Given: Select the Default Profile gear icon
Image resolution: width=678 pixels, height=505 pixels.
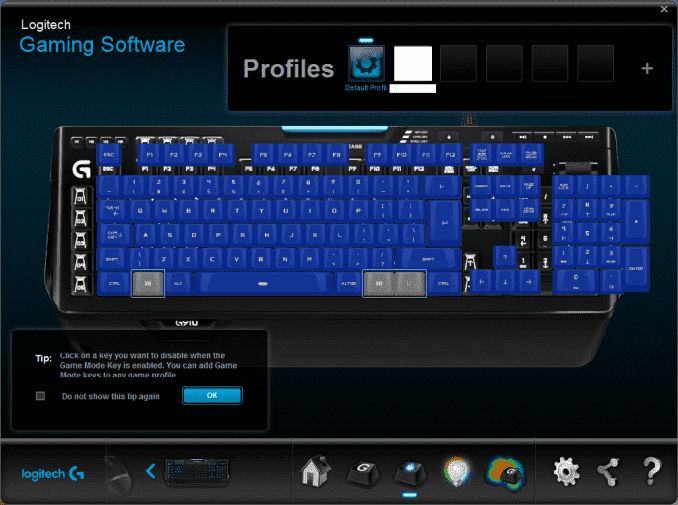Looking at the screenshot, I should tap(366, 63).
